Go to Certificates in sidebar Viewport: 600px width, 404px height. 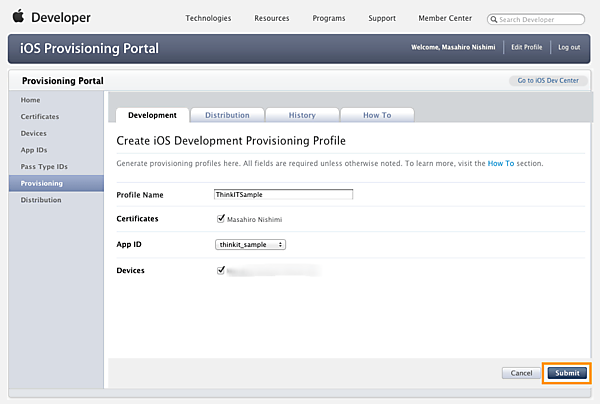pos(40,117)
